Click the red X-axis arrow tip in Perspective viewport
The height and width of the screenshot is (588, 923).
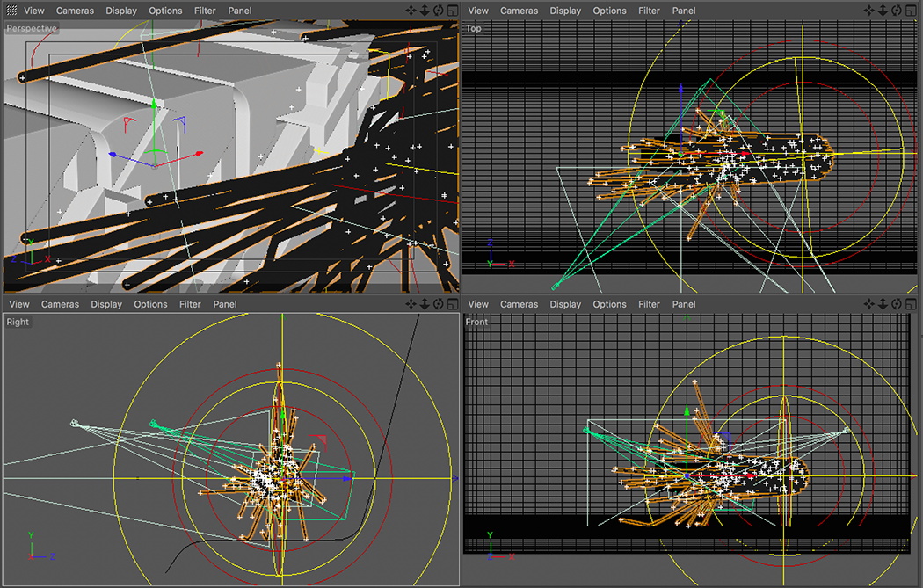pos(200,154)
